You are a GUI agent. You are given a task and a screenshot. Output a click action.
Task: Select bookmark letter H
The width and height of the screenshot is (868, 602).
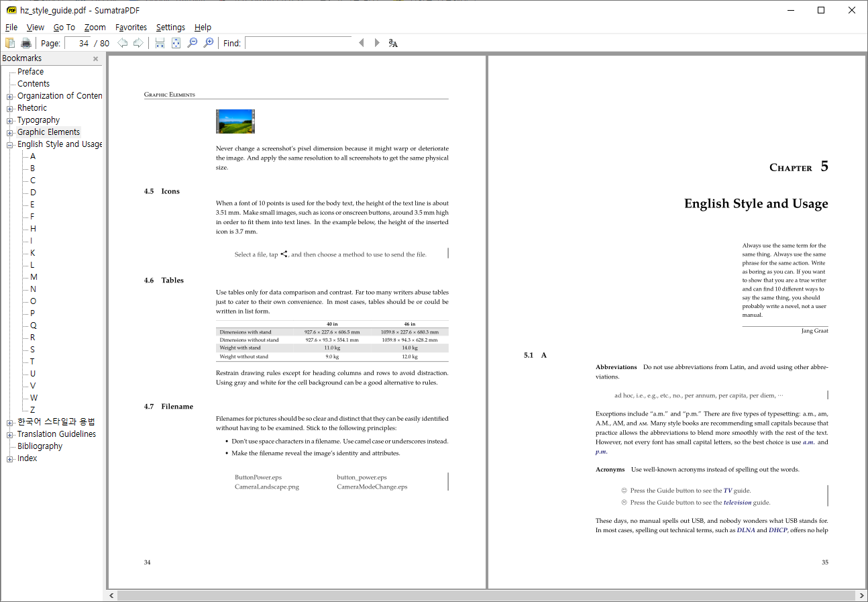(x=33, y=229)
